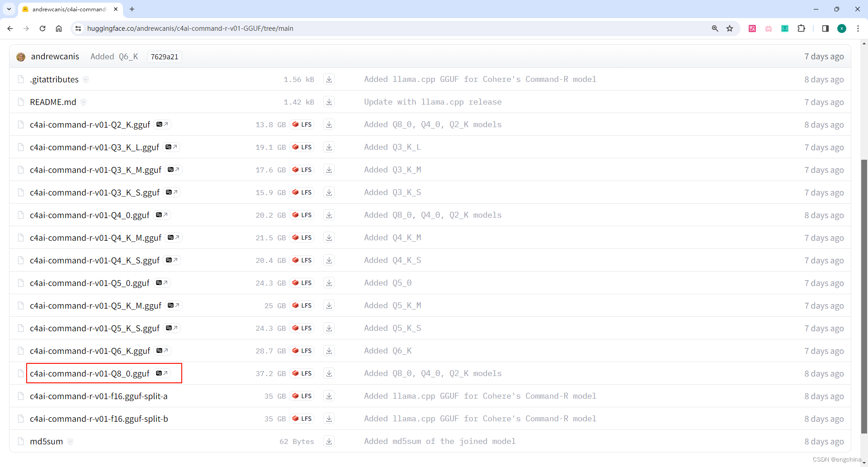This screenshot has height=467, width=868.
Task: Click the browser back arrow
Action: [x=10, y=29]
